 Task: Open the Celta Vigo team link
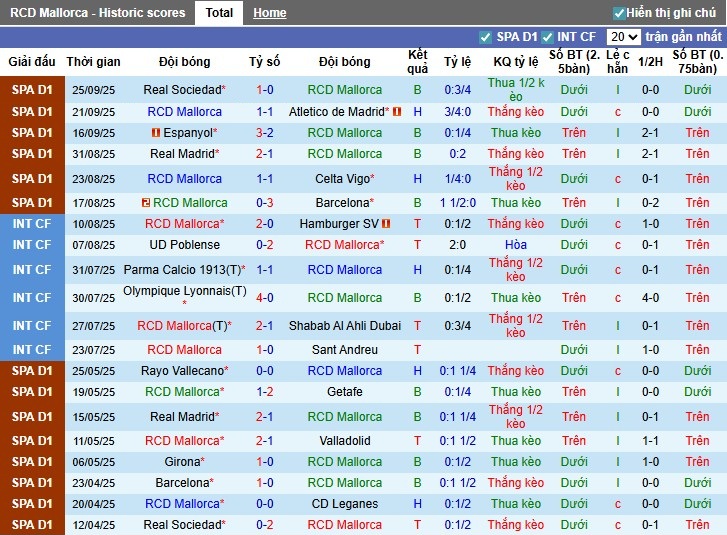(342, 179)
